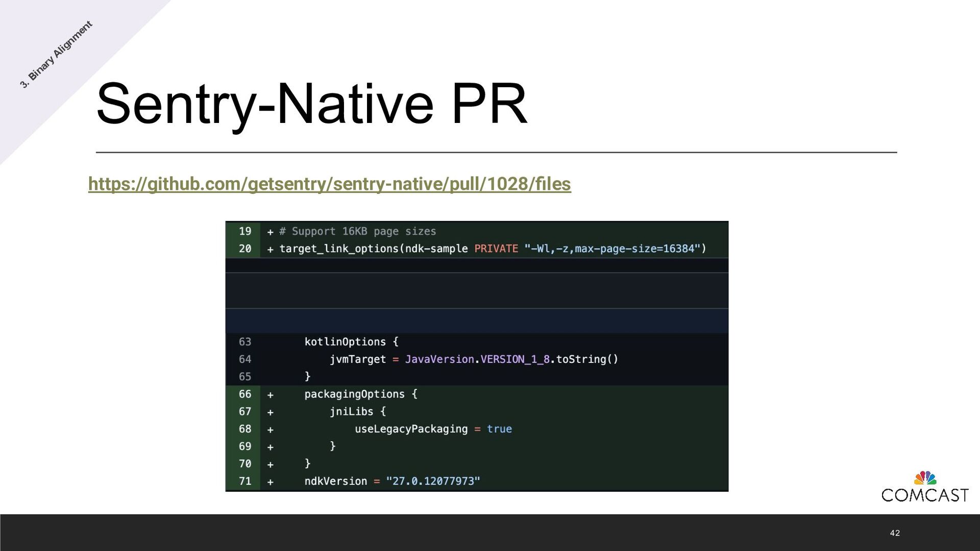Click the COMCAST wordmark text
Image resolution: width=980 pixels, height=551 pixels.
tap(925, 495)
